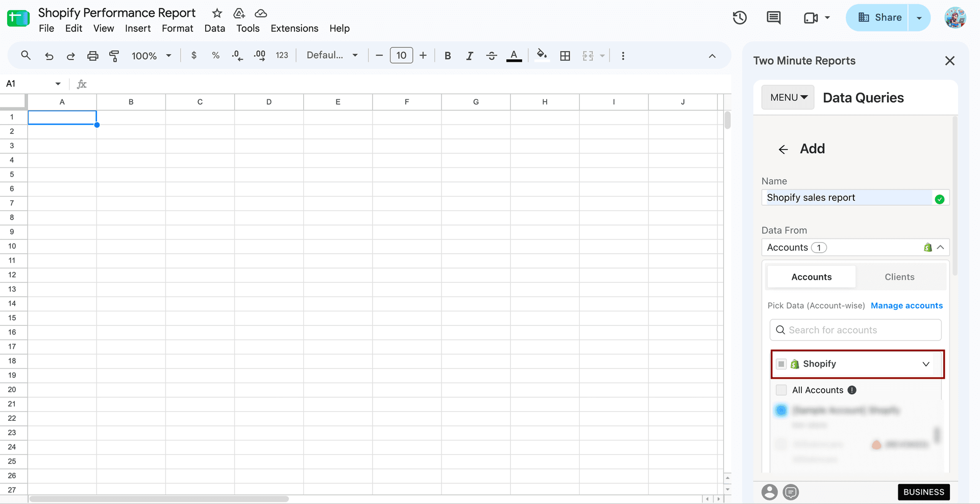Open the Format menu
Image resolution: width=980 pixels, height=504 pixels.
click(x=178, y=28)
